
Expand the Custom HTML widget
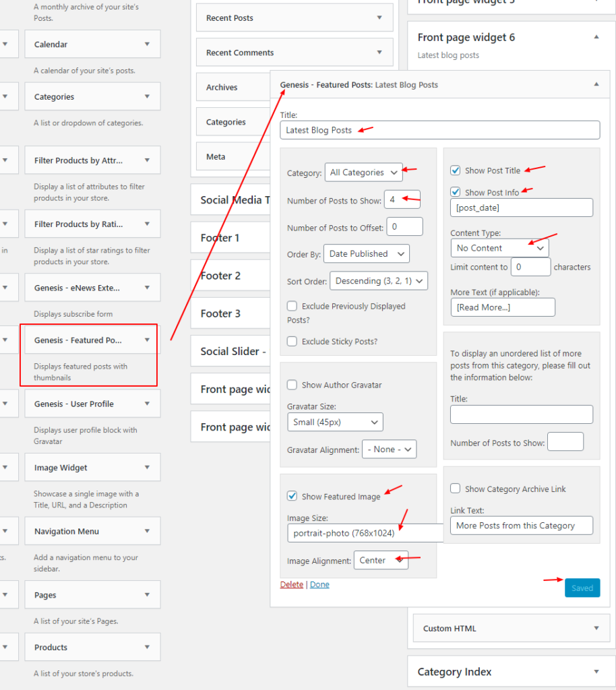[x=596, y=628]
